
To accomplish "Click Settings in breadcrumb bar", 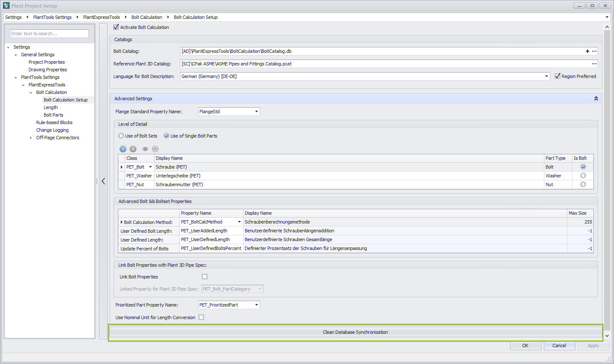I will (13, 17).
